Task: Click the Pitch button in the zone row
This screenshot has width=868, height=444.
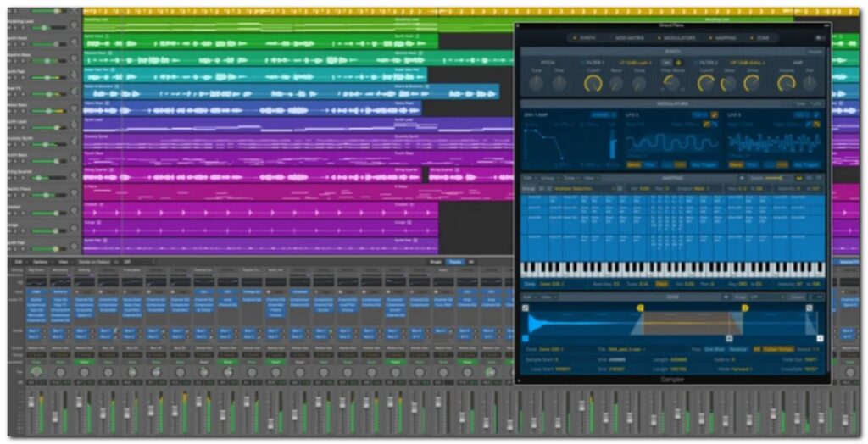Action: click(661, 284)
